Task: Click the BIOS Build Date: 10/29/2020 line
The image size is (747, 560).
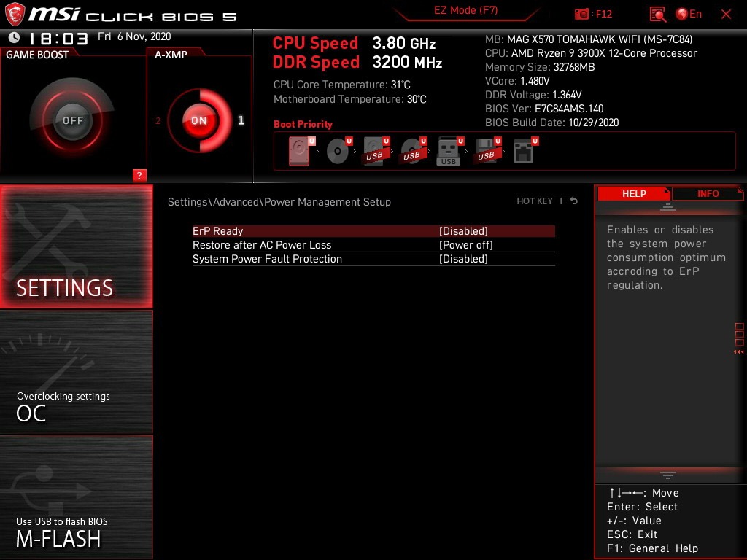Action: tap(552, 122)
